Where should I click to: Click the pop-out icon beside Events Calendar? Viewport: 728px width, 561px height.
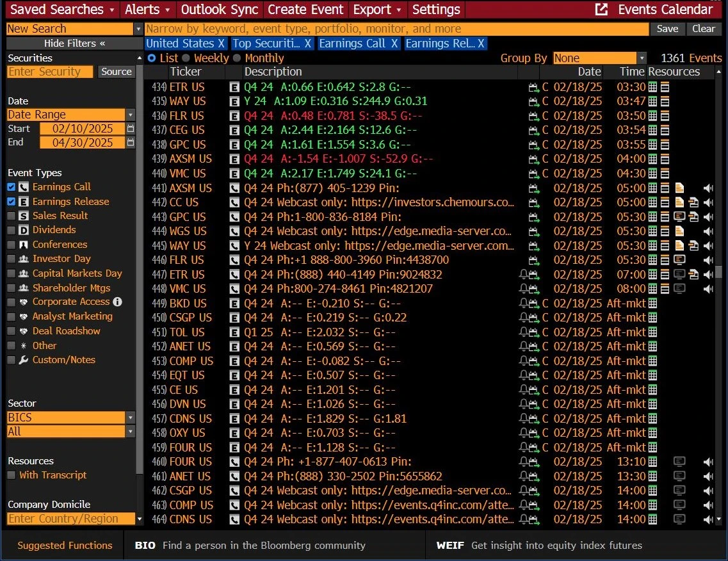(x=601, y=10)
